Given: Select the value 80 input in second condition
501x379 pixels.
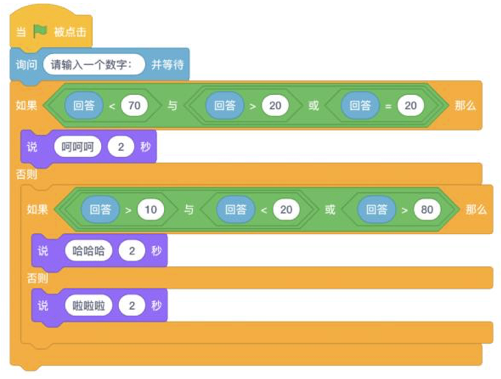Looking at the screenshot, I should 427,210.
